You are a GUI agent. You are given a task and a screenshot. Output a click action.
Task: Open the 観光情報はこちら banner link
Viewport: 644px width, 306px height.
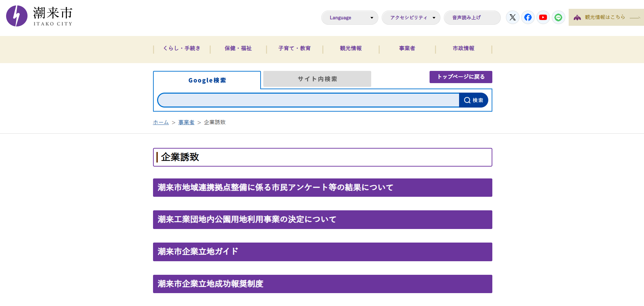pyautogui.click(x=606, y=17)
